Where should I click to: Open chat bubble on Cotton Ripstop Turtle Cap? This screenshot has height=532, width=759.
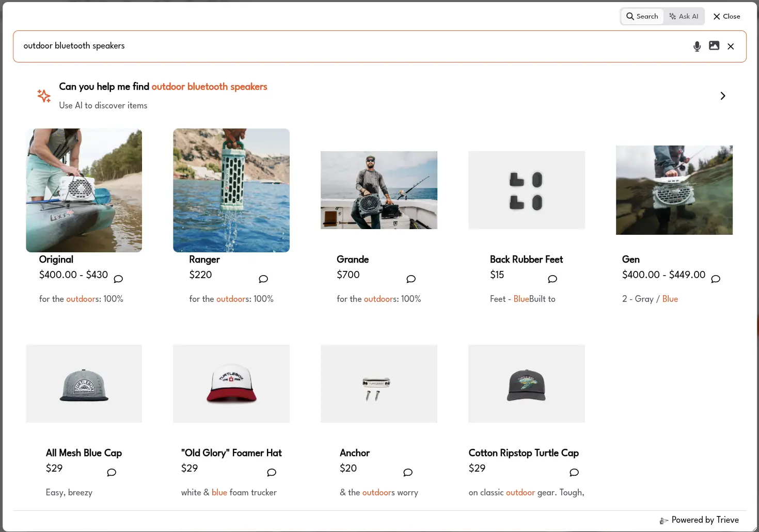point(574,472)
